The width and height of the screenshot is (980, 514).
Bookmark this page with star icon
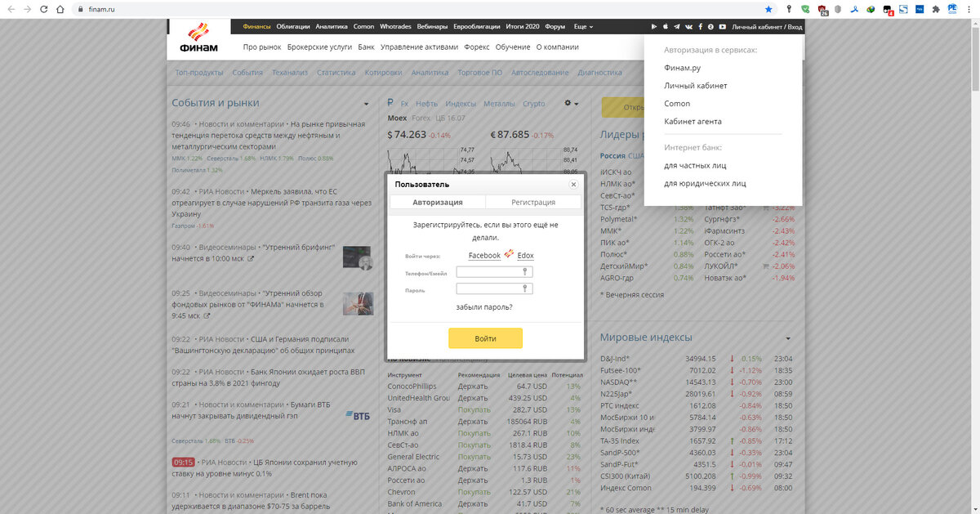tap(768, 9)
